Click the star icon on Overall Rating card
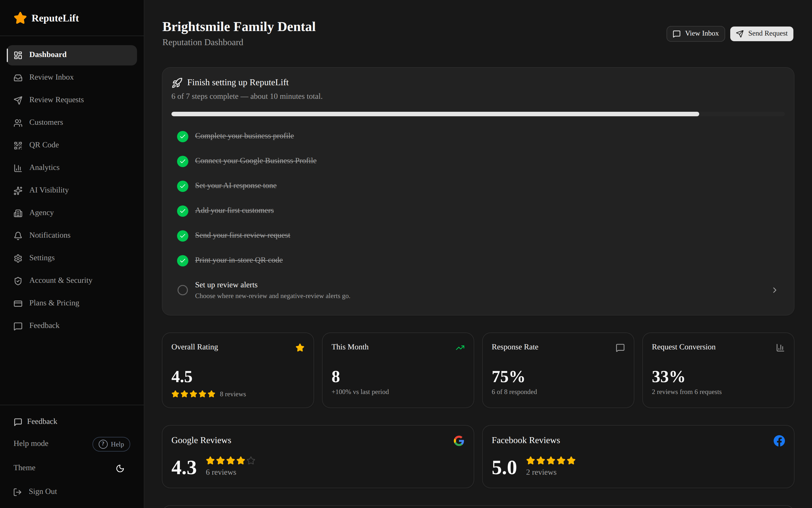 (x=300, y=347)
